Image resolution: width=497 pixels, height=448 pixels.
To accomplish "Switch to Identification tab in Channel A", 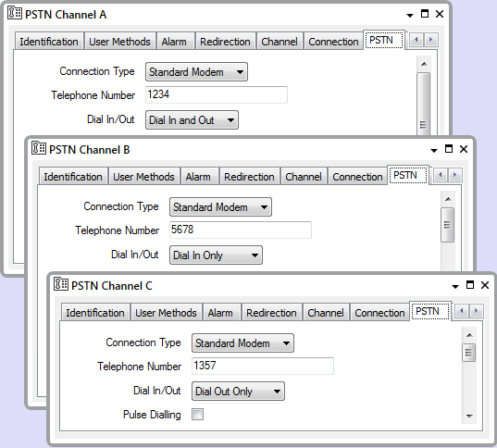I will coord(49,42).
